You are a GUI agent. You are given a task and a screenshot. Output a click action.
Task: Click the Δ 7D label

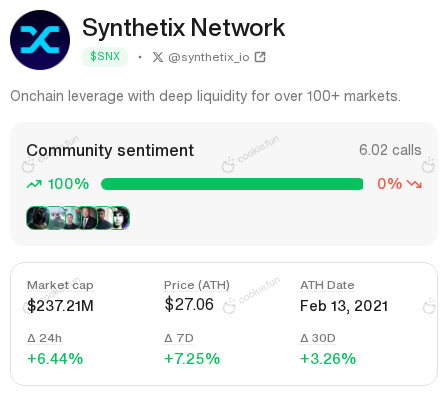[x=179, y=338]
